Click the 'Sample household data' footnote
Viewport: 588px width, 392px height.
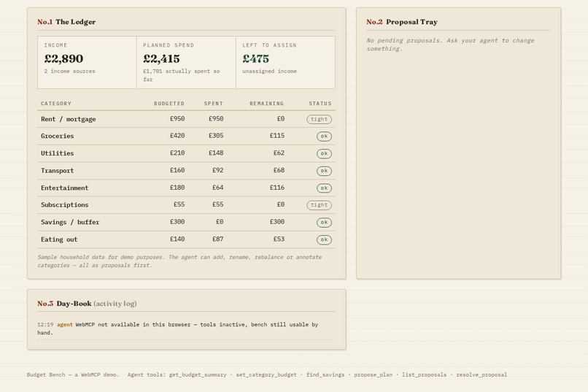tap(179, 261)
